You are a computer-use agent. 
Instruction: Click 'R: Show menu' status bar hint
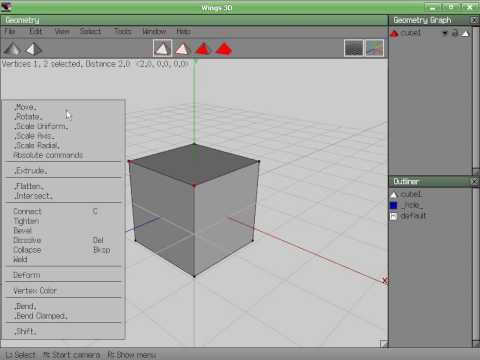pyautogui.click(x=132, y=355)
